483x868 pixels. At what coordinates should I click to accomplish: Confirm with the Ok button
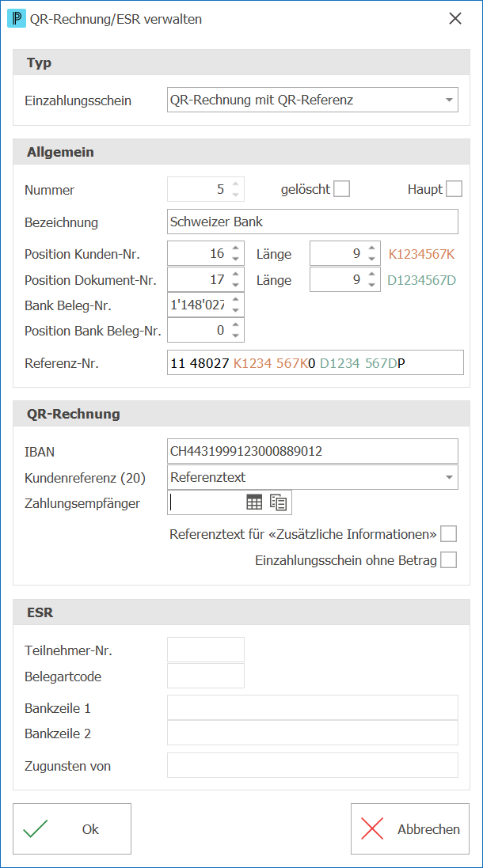(x=72, y=829)
